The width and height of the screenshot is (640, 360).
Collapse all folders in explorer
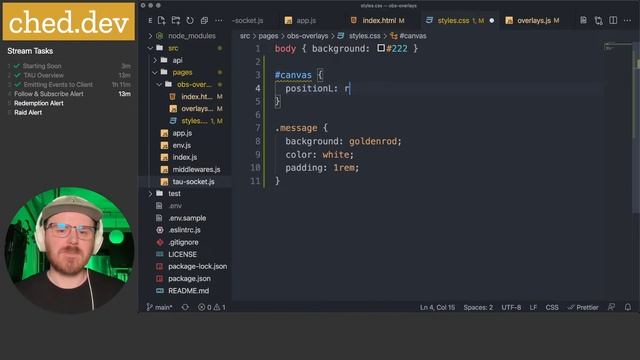(x=204, y=20)
